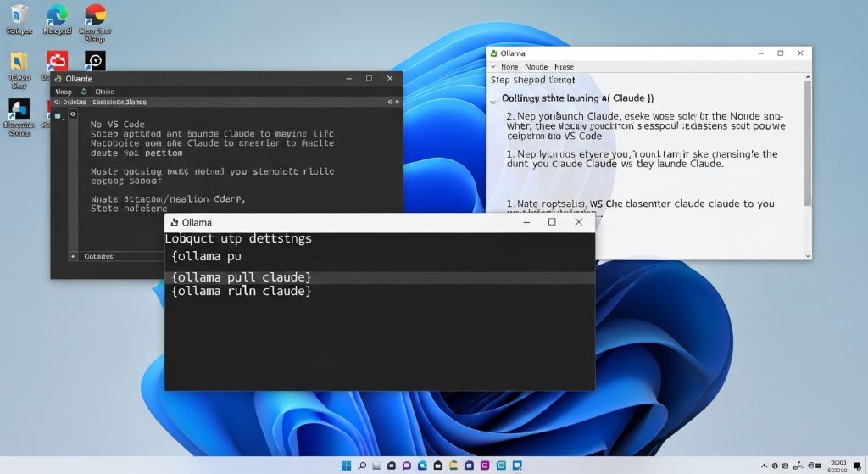The image size is (868, 474).
Task: Click the 'Step' header line in white window
Action: [532, 80]
